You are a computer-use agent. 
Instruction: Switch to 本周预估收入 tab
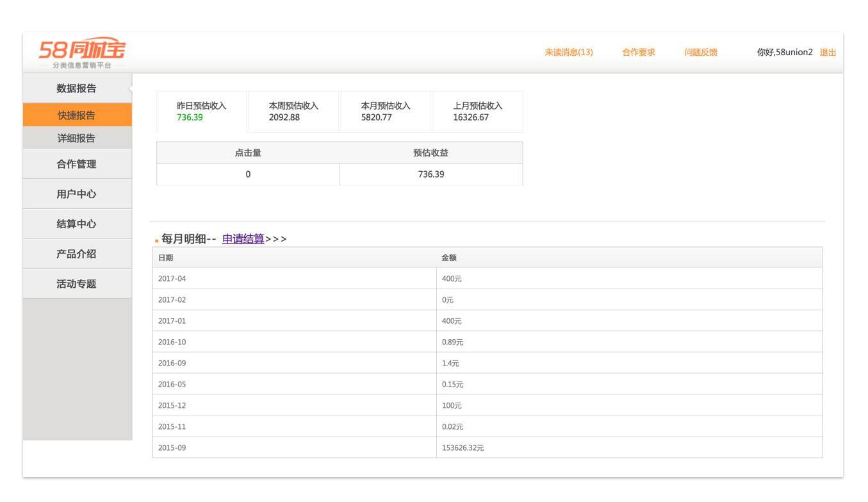tap(293, 112)
